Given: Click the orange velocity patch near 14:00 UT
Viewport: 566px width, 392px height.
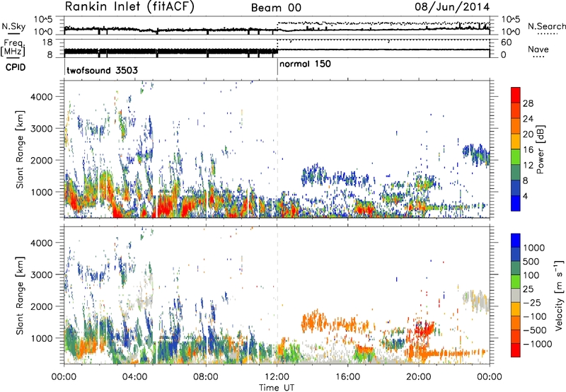Looking at the screenshot, I should coord(313,321).
